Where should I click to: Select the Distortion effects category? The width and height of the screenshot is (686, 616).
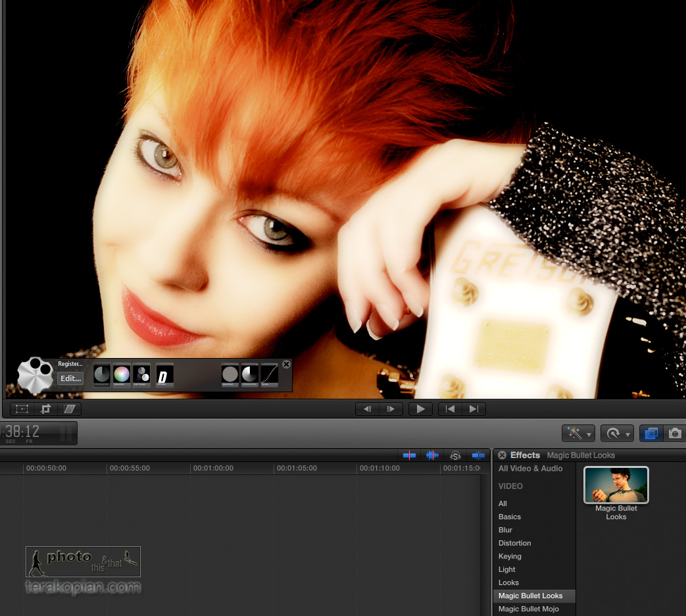click(514, 543)
